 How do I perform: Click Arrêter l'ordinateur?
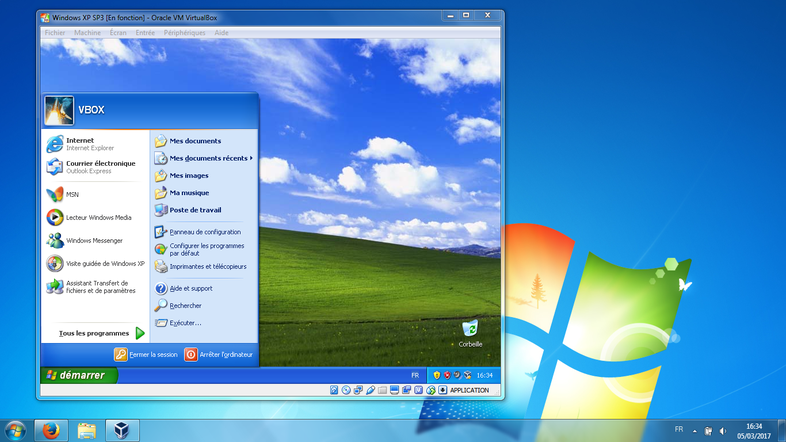[x=219, y=354]
